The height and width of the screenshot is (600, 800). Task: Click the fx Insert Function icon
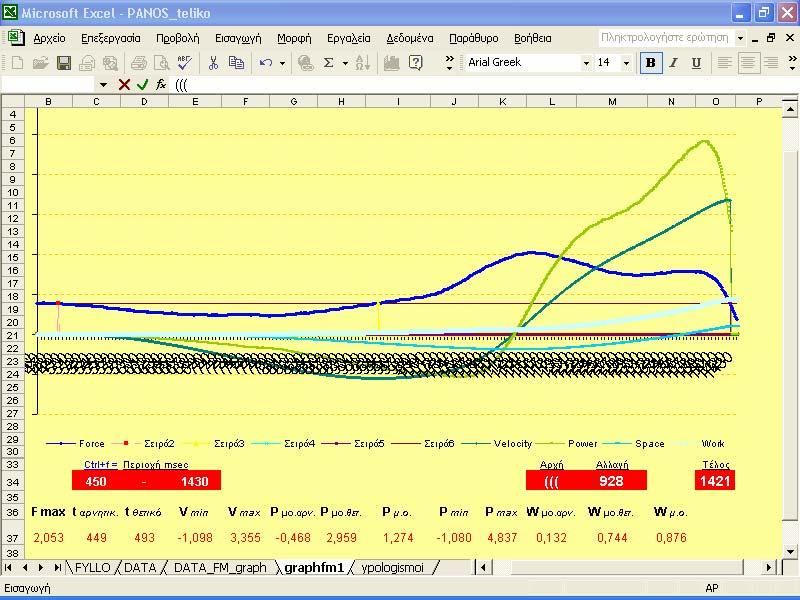click(x=161, y=84)
